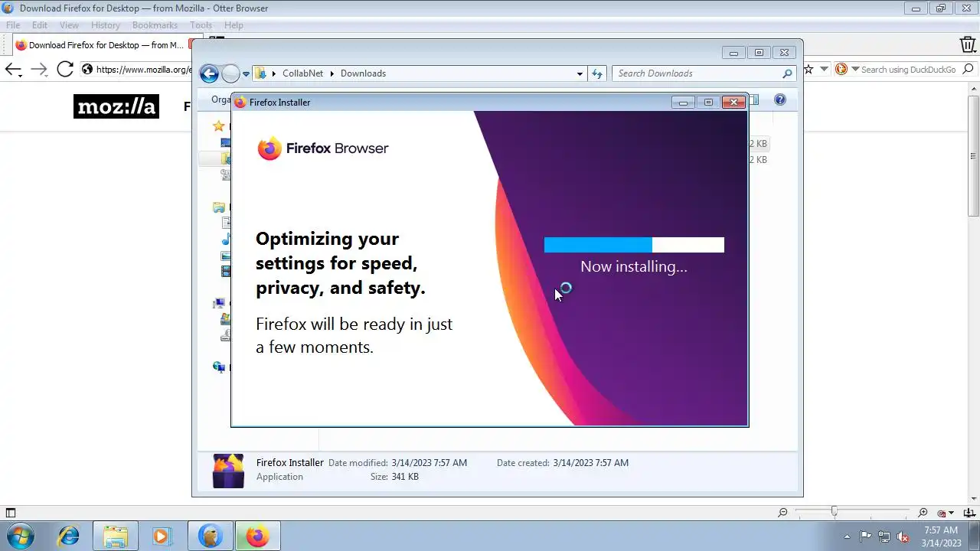Click the Firefox Installer title bar icon
Image resolution: width=980 pixels, height=551 pixels.
240,102
